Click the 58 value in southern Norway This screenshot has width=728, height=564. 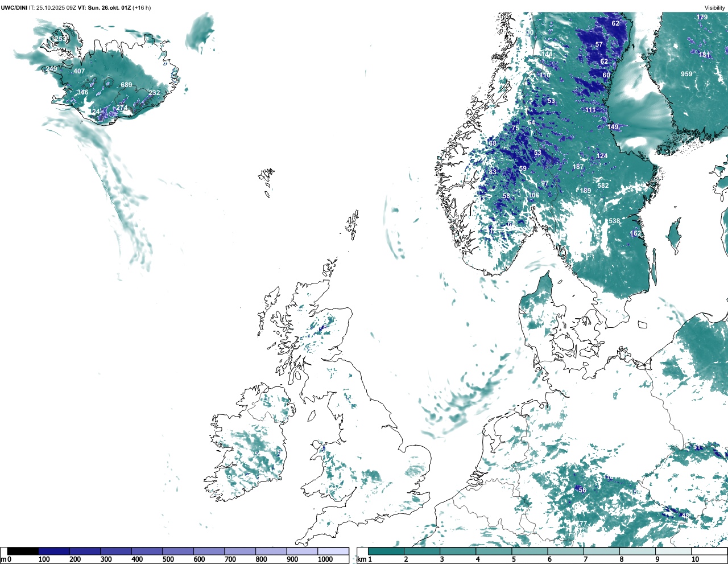click(506, 196)
